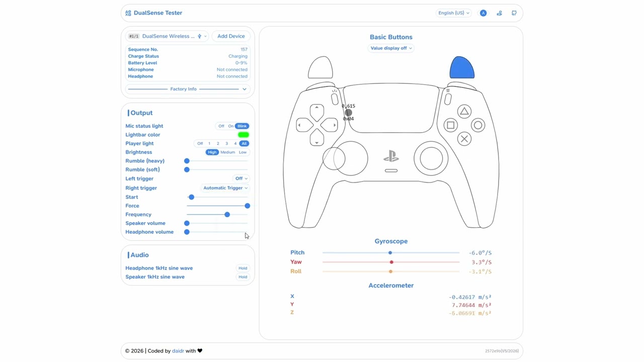The height and width of the screenshot is (362, 644).
Task: Click the mute button below PS logo
Action: click(x=391, y=170)
